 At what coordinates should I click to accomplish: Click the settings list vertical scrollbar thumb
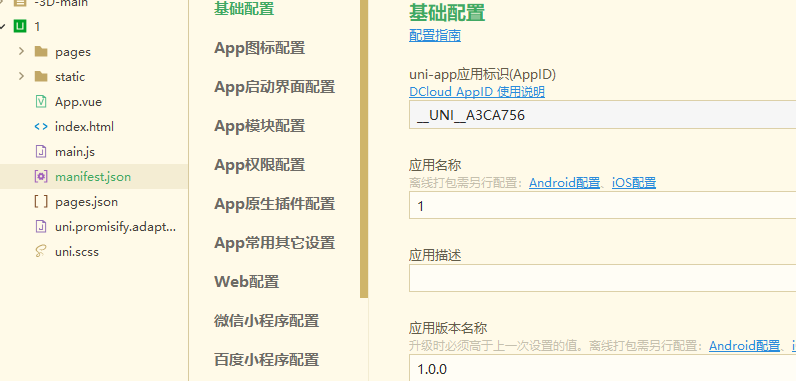364,149
